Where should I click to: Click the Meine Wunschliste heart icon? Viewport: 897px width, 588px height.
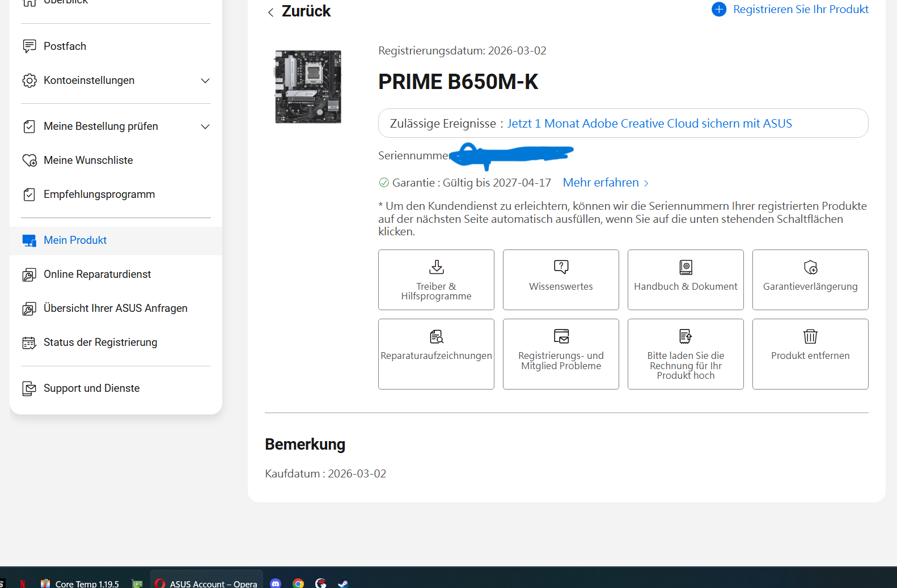pos(29,160)
